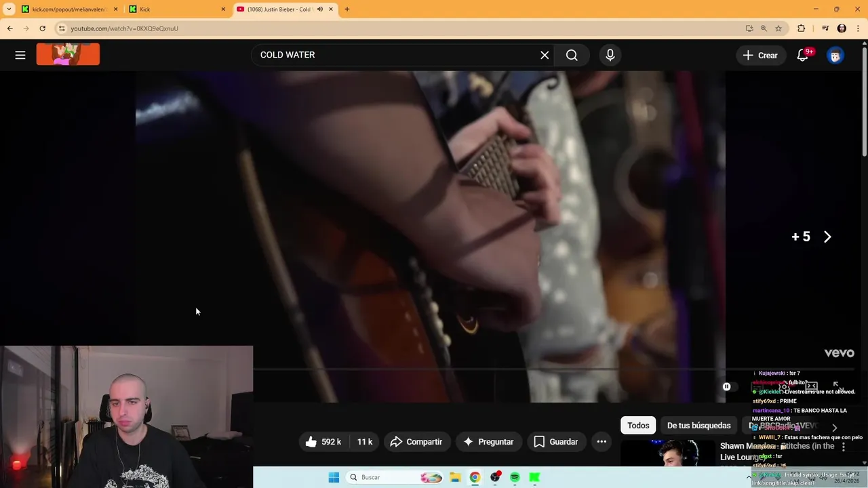868x488 pixels.
Task: Show more filter chips with the arrow
Action: pyautogui.click(x=835, y=428)
